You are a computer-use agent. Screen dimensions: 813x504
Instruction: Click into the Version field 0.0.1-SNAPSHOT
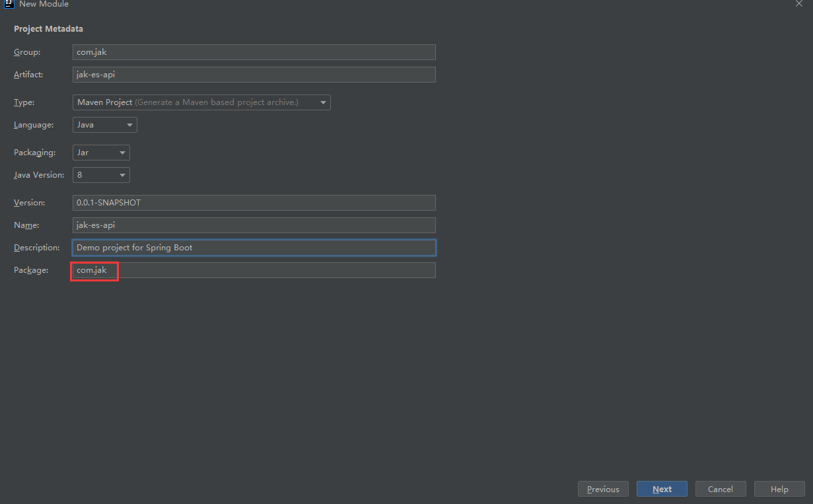pos(254,203)
